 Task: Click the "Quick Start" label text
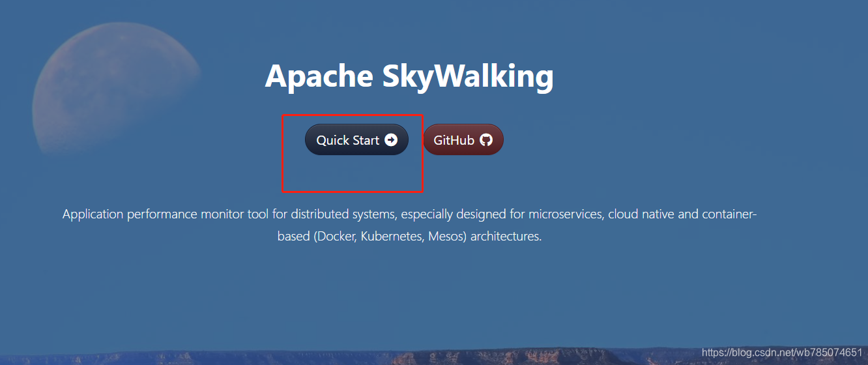pos(348,140)
